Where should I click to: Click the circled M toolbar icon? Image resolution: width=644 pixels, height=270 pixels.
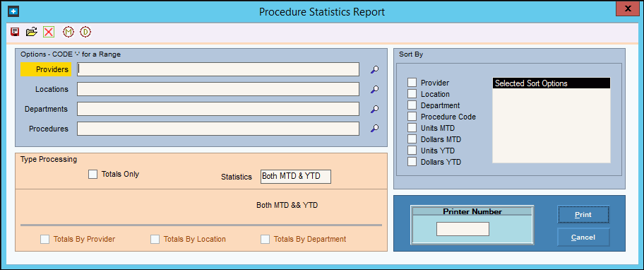pos(68,32)
